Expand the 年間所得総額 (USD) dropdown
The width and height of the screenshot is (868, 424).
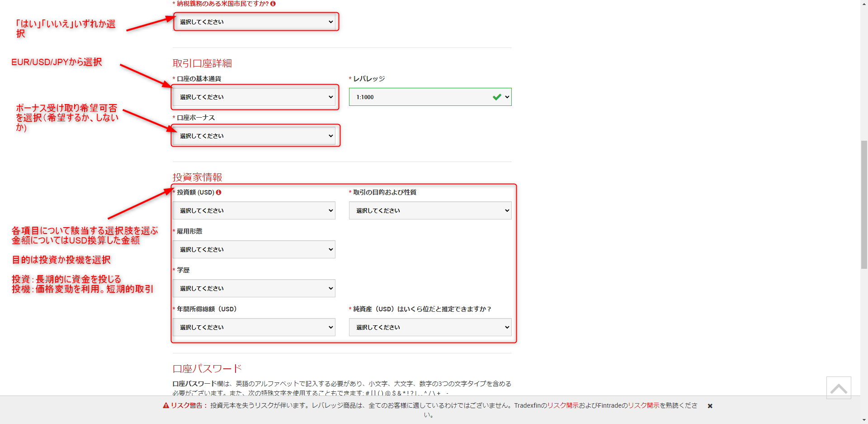[x=254, y=327]
